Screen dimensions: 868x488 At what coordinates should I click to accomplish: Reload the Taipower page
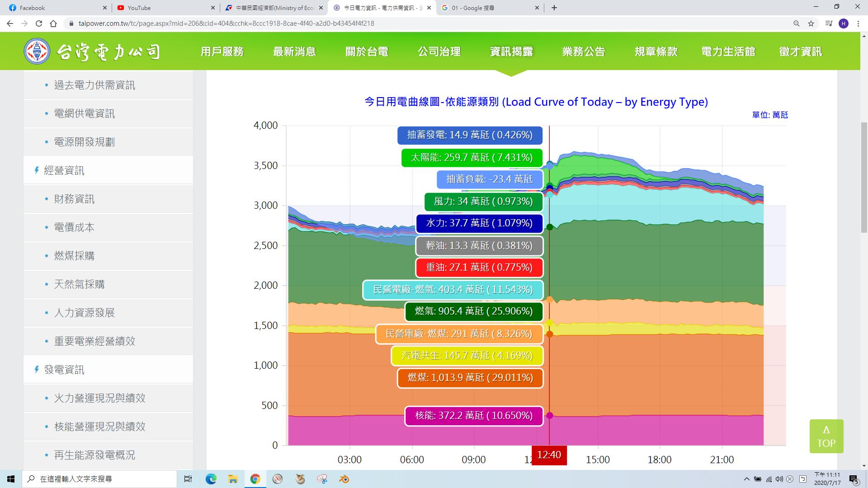(x=39, y=23)
